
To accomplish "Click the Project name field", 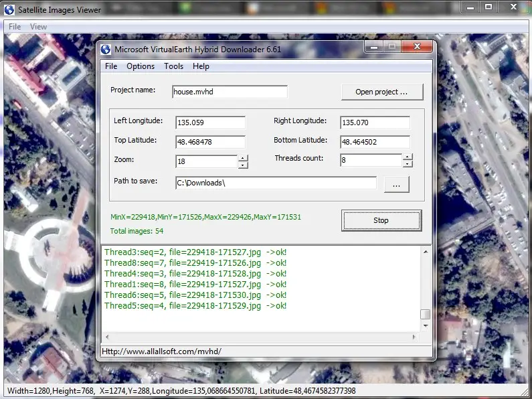I will point(230,92).
